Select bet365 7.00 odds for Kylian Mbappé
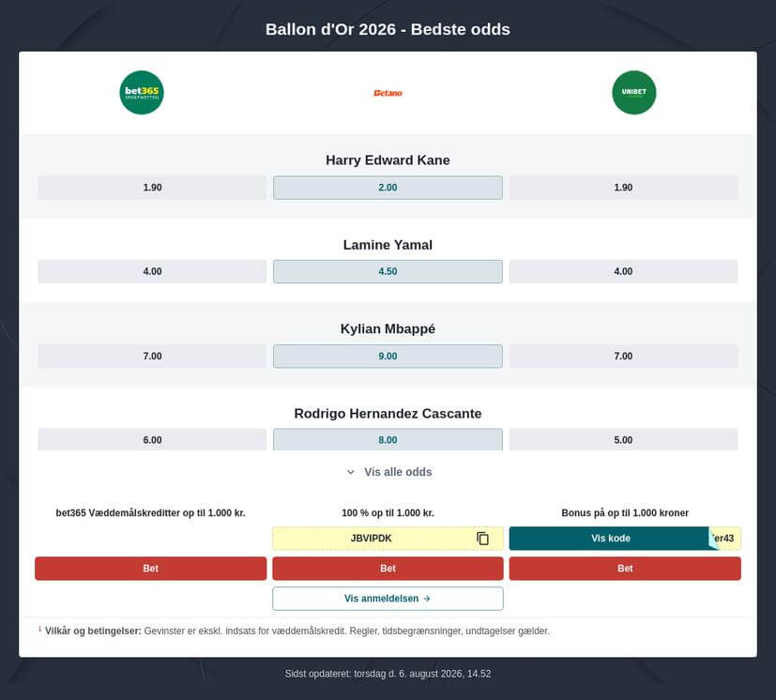Image resolution: width=776 pixels, height=700 pixels. click(152, 356)
